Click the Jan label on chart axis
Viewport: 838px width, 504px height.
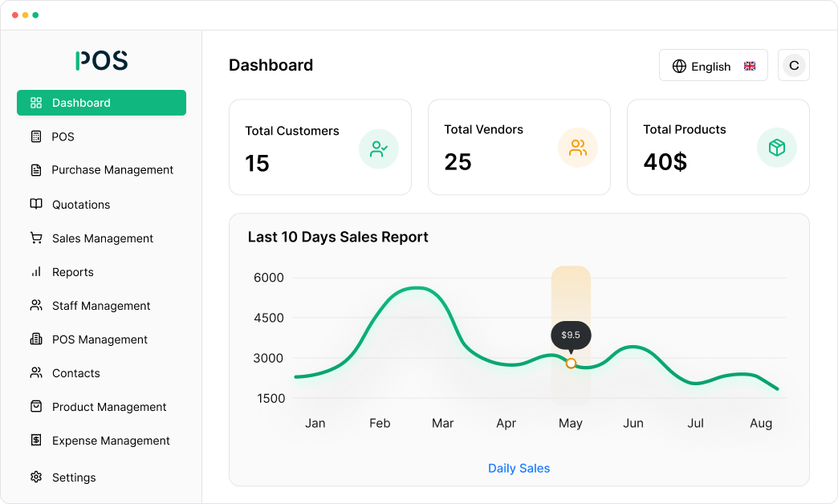[315, 423]
